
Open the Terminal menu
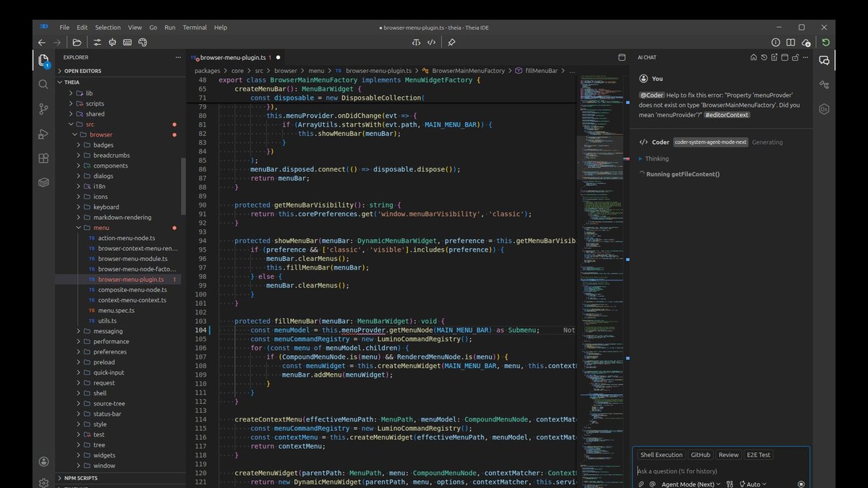point(195,27)
